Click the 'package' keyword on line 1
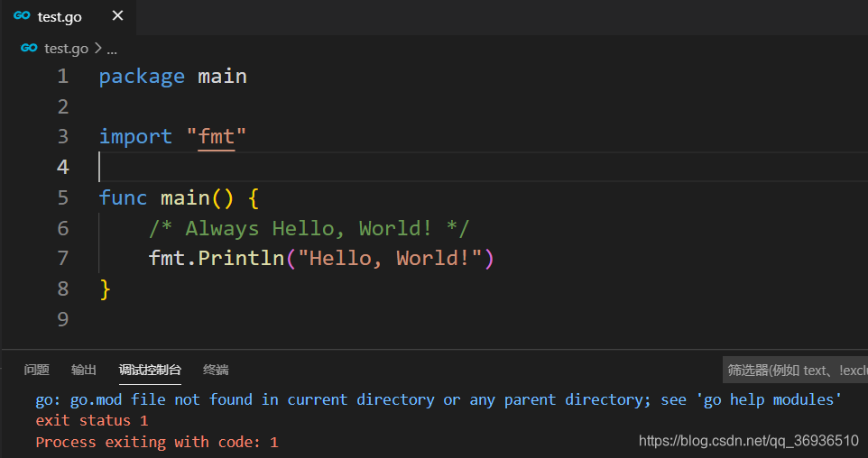The image size is (868, 458). pos(142,77)
